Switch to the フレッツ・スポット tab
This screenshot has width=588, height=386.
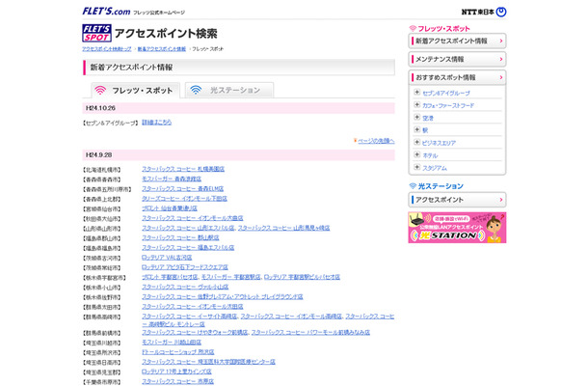pos(135,91)
